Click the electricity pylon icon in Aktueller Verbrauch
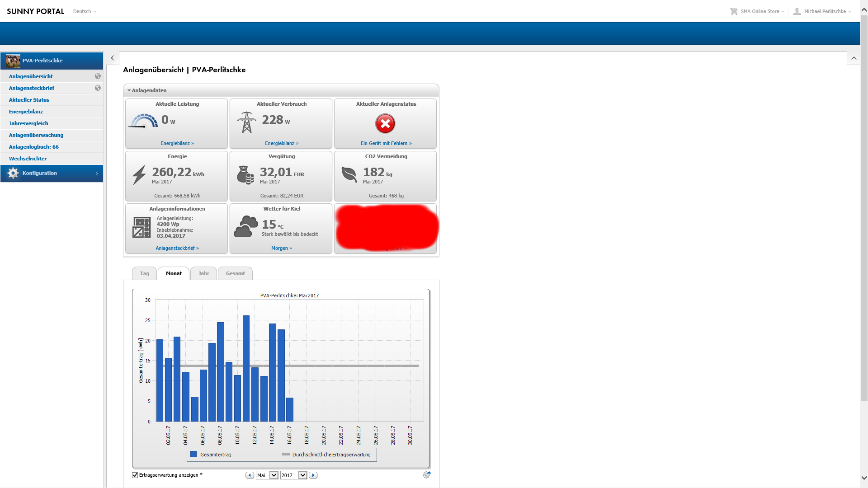The width and height of the screenshot is (868, 488). tap(246, 122)
